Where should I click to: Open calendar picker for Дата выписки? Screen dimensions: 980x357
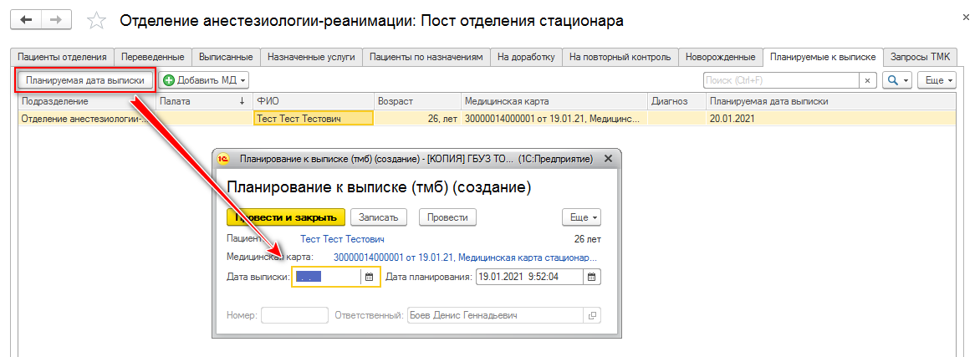pos(368,277)
